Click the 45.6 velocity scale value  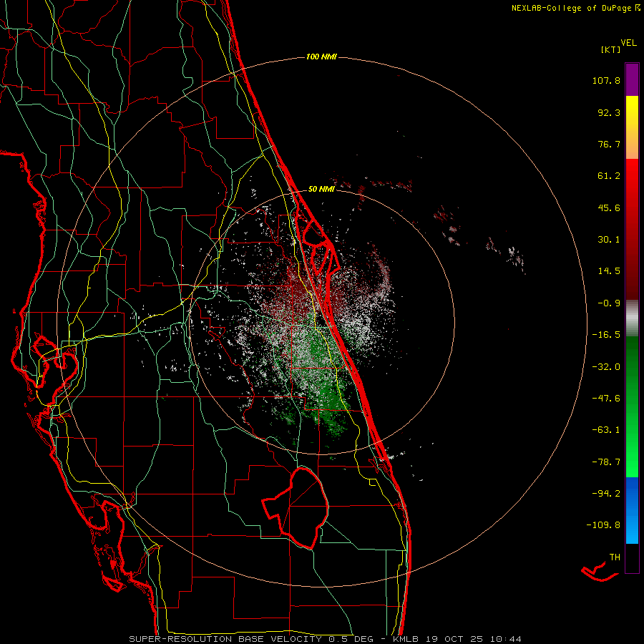[x=609, y=208]
